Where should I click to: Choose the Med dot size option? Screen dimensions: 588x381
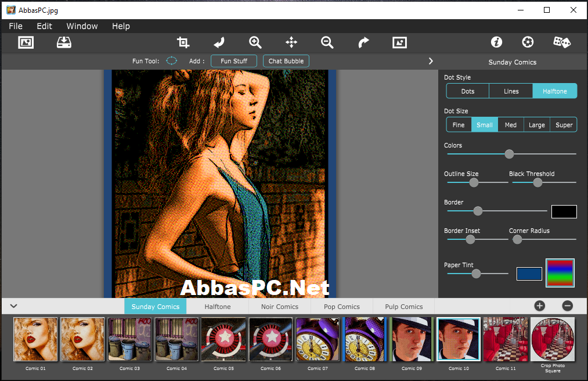[x=510, y=125]
